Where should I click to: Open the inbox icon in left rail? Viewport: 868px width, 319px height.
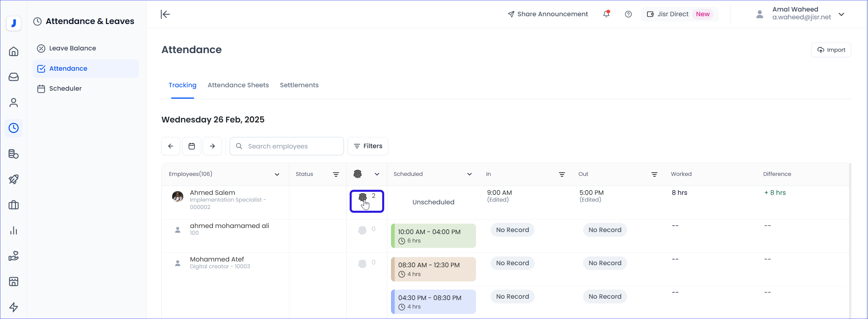pyautogui.click(x=14, y=77)
